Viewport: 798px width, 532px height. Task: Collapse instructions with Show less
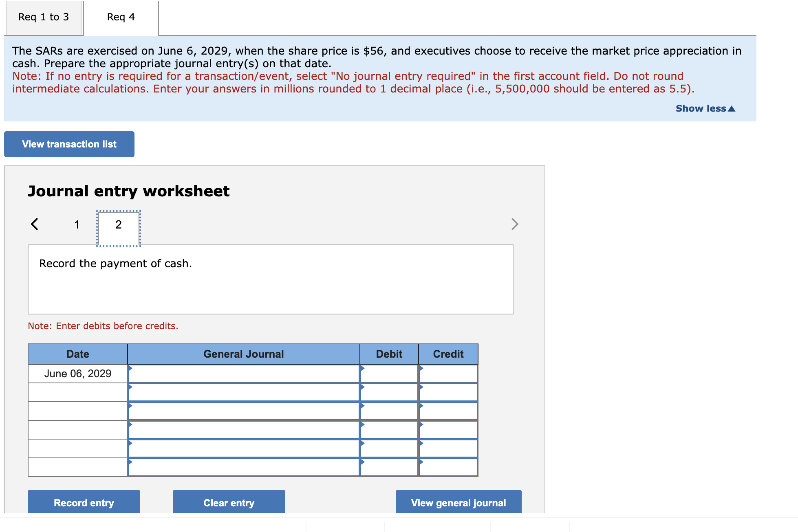pyautogui.click(x=705, y=108)
